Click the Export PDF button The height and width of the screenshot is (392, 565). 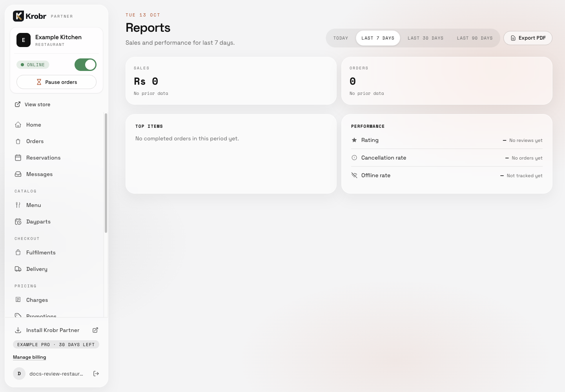pyautogui.click(x=528, y=38)
